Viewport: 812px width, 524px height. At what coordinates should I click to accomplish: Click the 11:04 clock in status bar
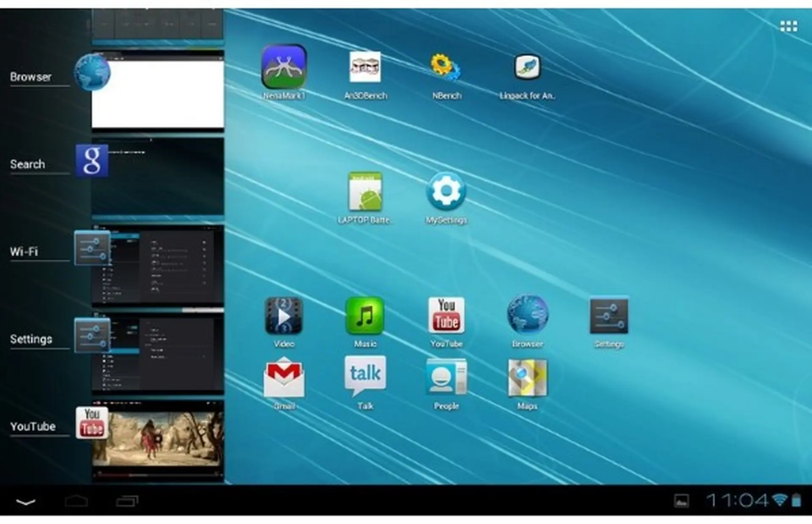click(737, 501)
